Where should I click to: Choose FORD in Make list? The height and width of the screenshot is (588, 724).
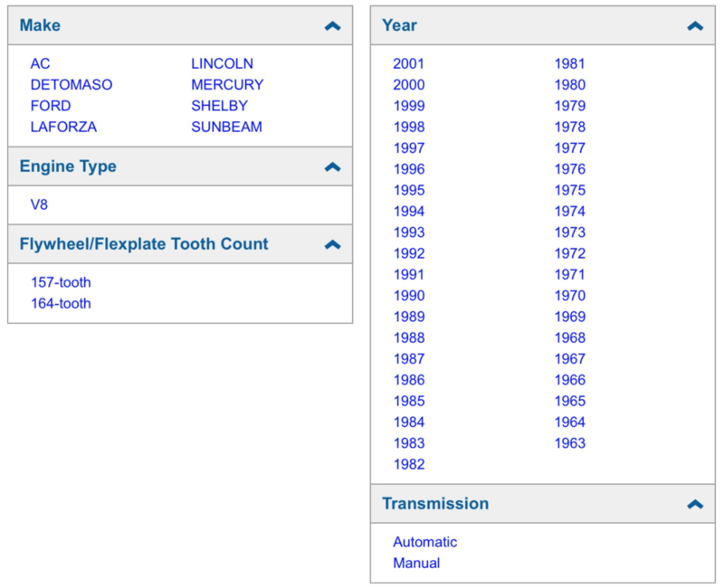[51, 106]
